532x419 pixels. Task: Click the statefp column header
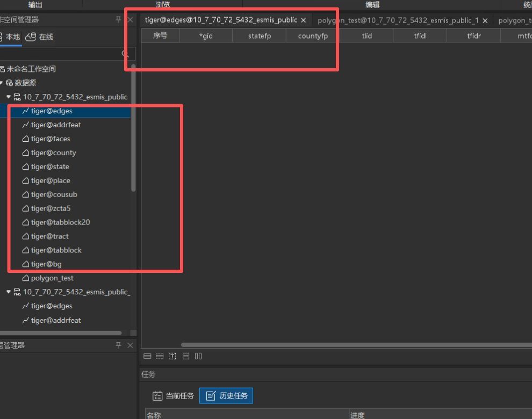coord(259,35)
